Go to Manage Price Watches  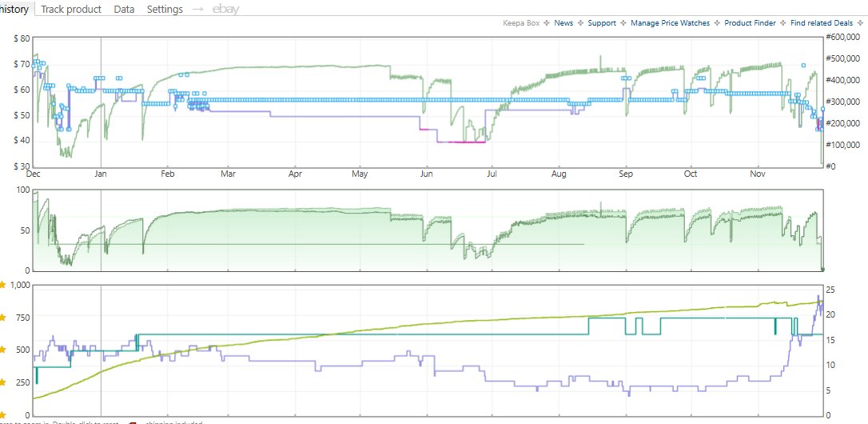tap(670, 23)
